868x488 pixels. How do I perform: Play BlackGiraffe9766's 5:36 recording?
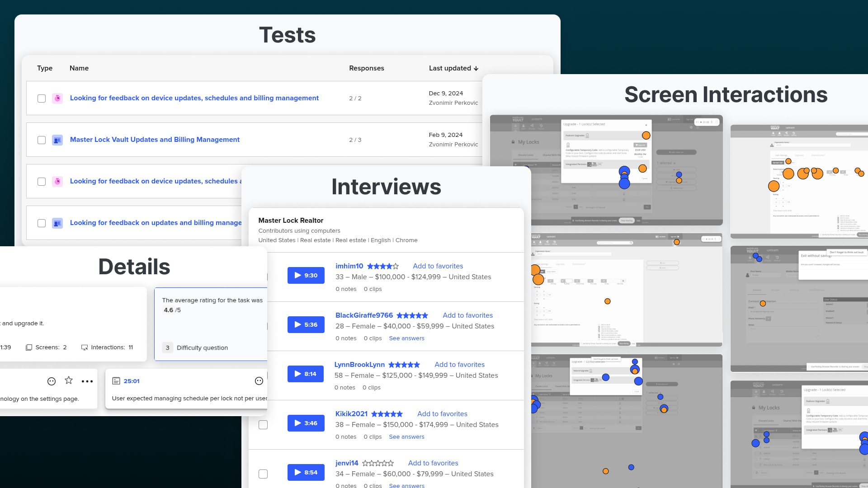click(x=306, y=324)
